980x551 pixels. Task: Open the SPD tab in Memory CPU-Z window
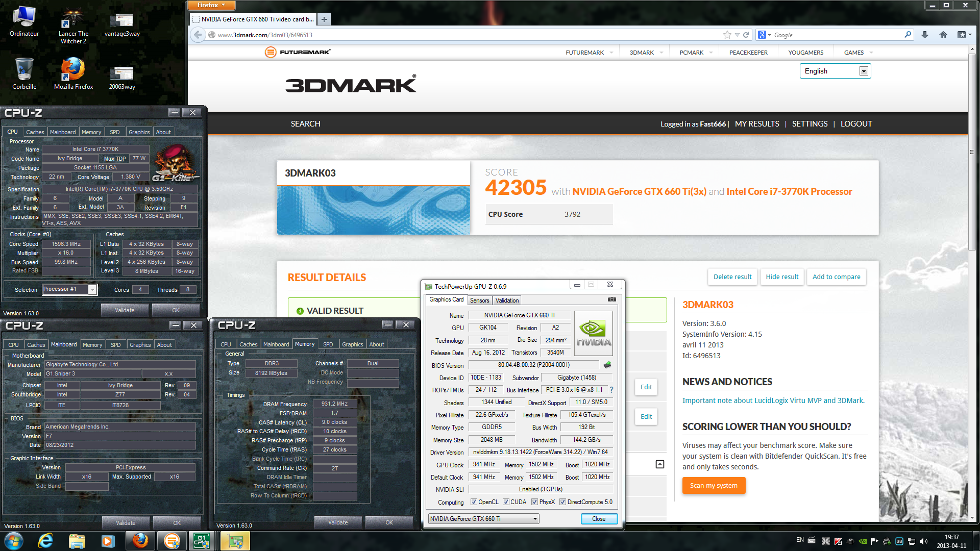(328, 344)
